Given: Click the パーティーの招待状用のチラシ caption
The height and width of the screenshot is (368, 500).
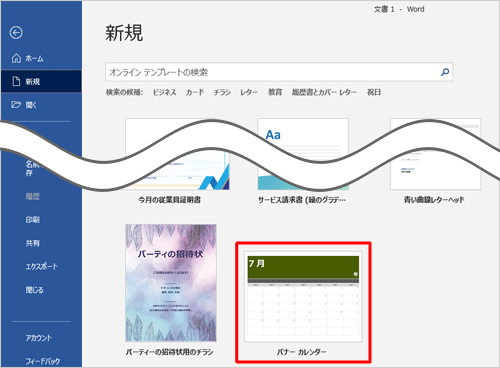Looking at the screenshot, I should [x=169, y=352].
